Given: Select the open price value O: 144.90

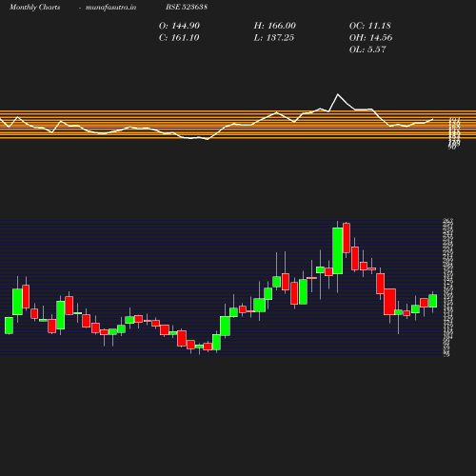Looking at the screenshot, I should (x=179, y=26).
